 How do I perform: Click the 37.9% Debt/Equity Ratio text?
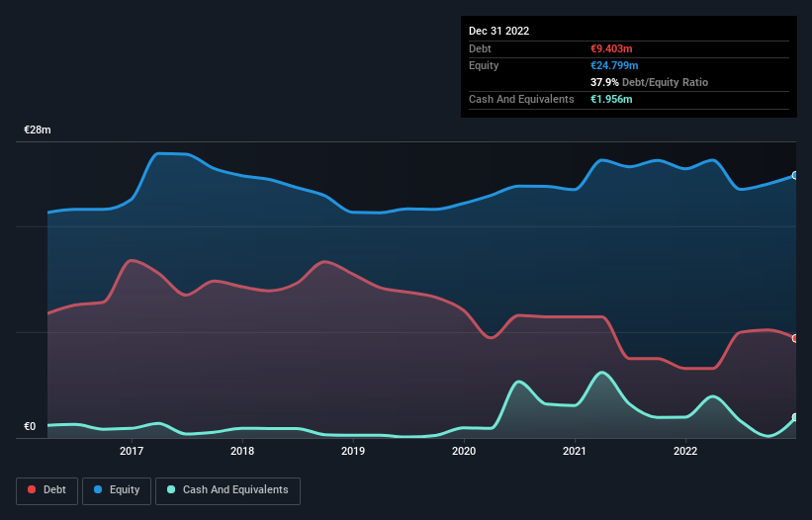(649, 82)
